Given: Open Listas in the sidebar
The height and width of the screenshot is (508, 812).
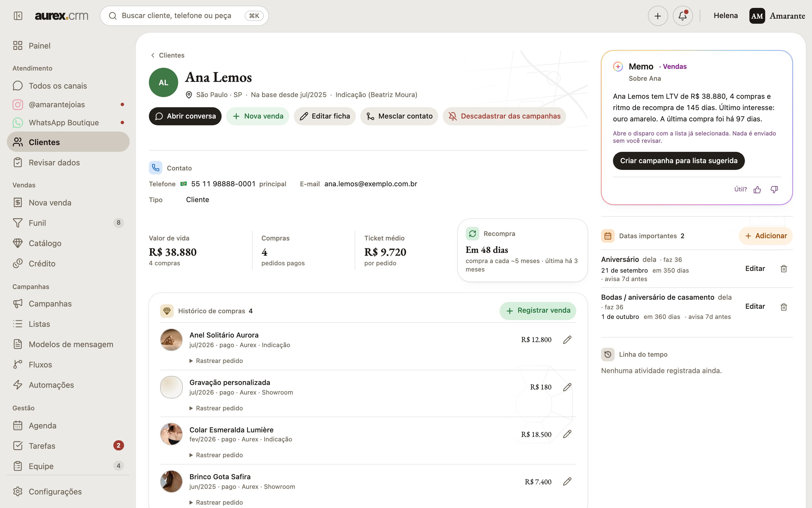Looking at the screenshot, I should pyautogui.click(x=68, y=324).
